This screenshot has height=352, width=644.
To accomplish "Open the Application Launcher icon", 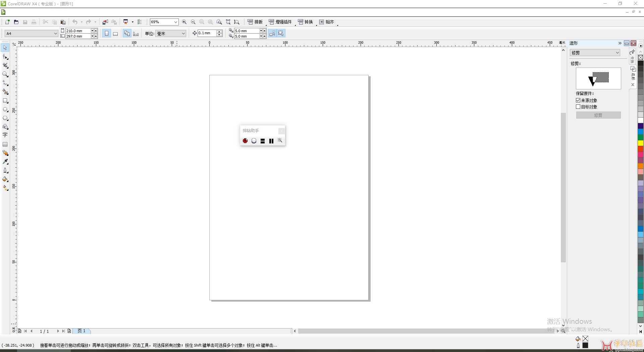I will click(126, 22).
